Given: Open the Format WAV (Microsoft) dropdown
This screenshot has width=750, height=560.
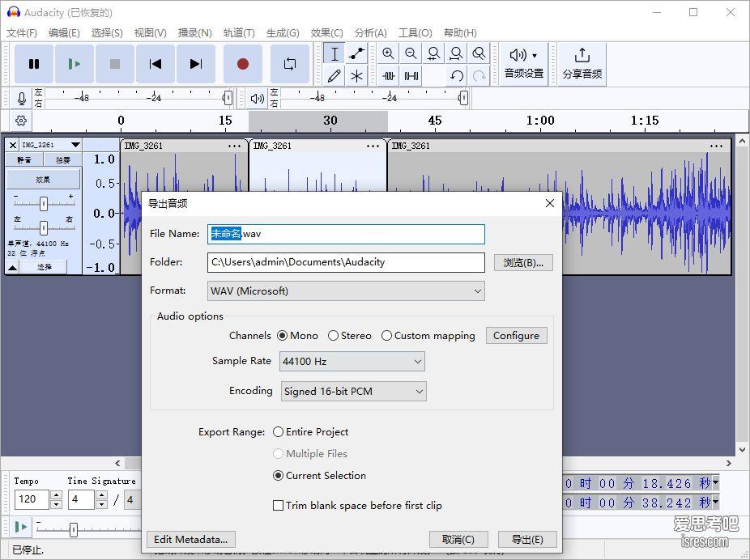Looking at the screenshot, I should click(346, 291).
